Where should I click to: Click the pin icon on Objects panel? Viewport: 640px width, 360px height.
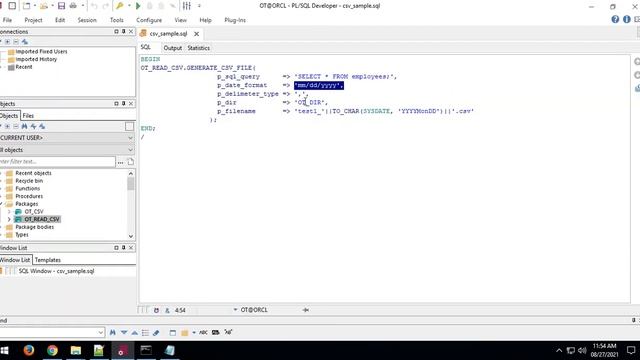[x=124, y=104]
